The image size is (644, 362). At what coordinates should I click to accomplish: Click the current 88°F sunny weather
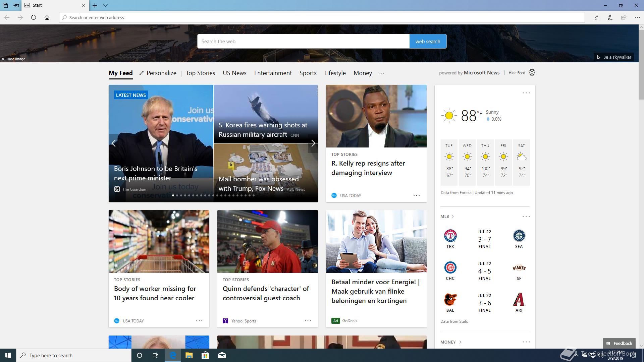[x=471, y=116]
